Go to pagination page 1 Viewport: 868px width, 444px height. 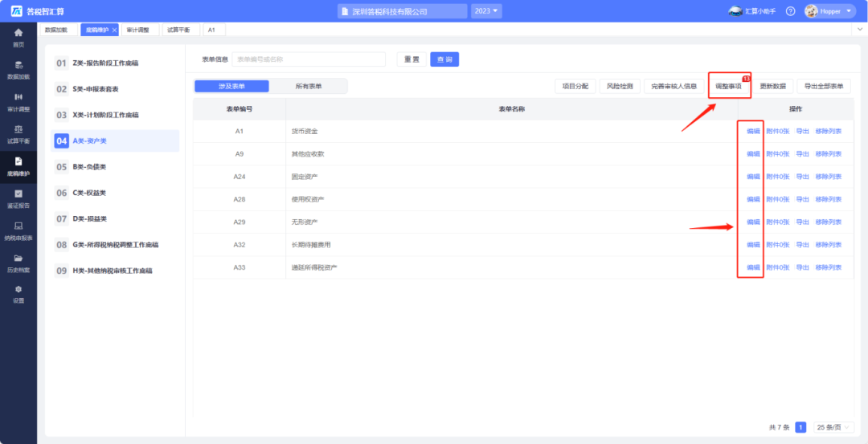(x=800, y=427)
